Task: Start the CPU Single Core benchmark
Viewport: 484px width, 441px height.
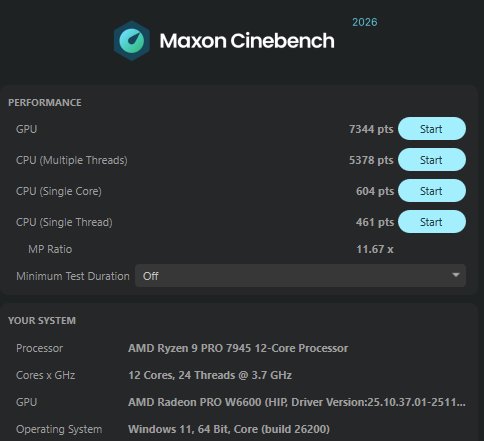Action: (x=432, y=191)
